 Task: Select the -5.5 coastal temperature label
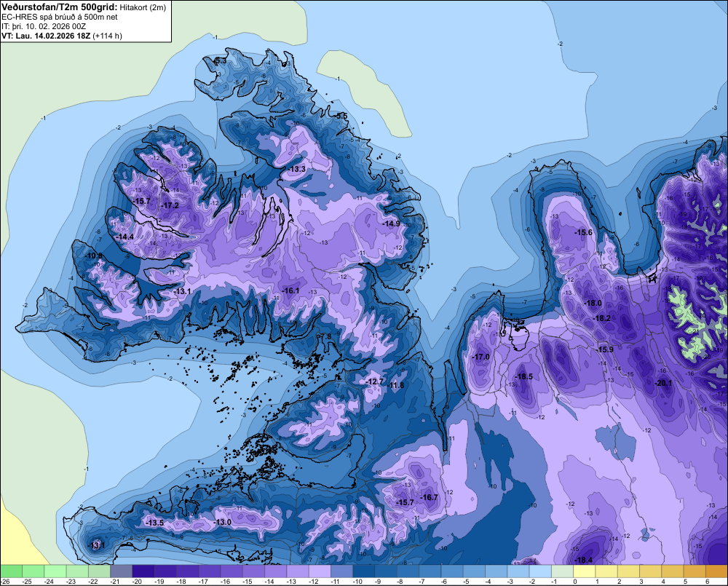341,116
